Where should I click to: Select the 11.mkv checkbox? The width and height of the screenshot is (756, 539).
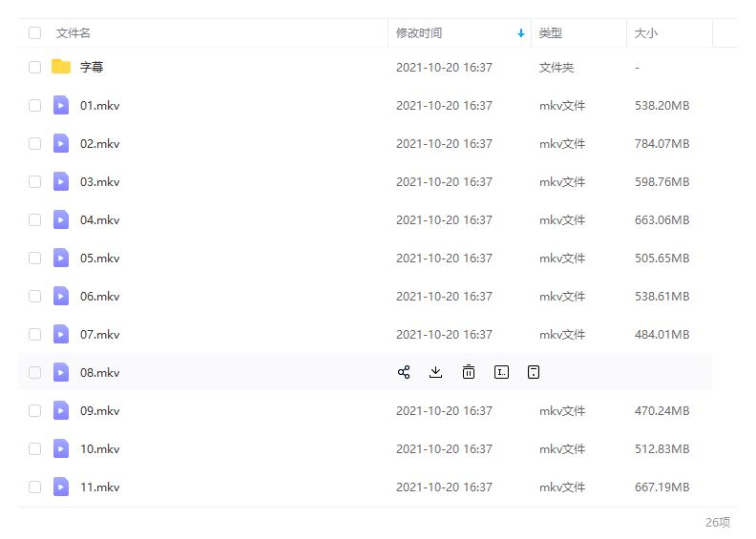point(34,487)
